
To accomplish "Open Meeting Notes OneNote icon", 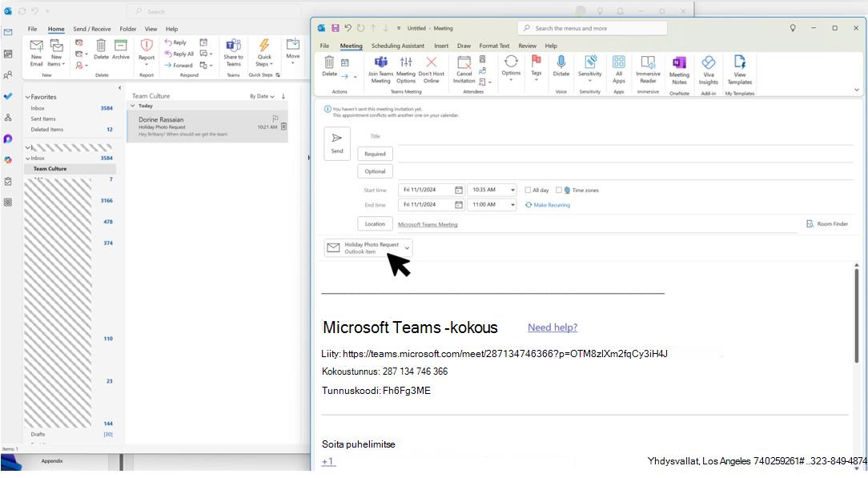I will click(679, 70).
